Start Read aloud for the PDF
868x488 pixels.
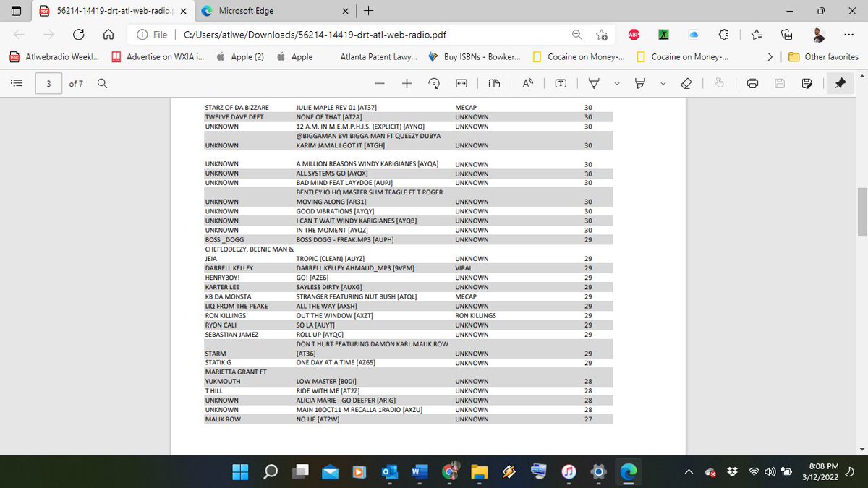point(528,84)
